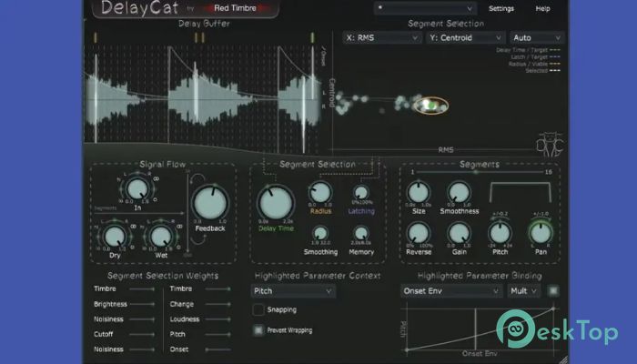Open the Settings menu
This screenshot has height=364, width=637.
point(501,8)
